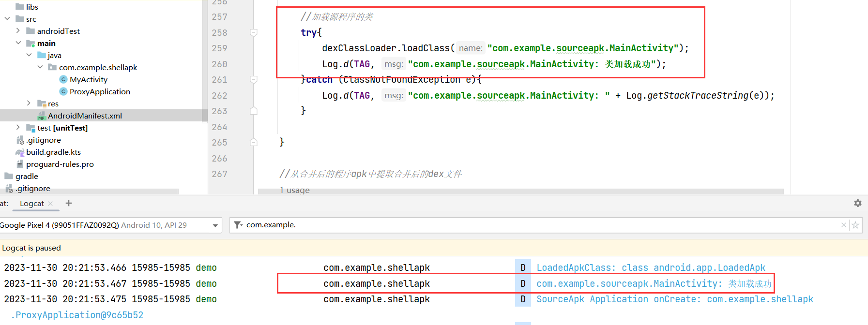Image resolution: width=868 pixels, height=325 pixels.
Task: Collapse the java folder chevron
Action: click(x=29, y=55)
